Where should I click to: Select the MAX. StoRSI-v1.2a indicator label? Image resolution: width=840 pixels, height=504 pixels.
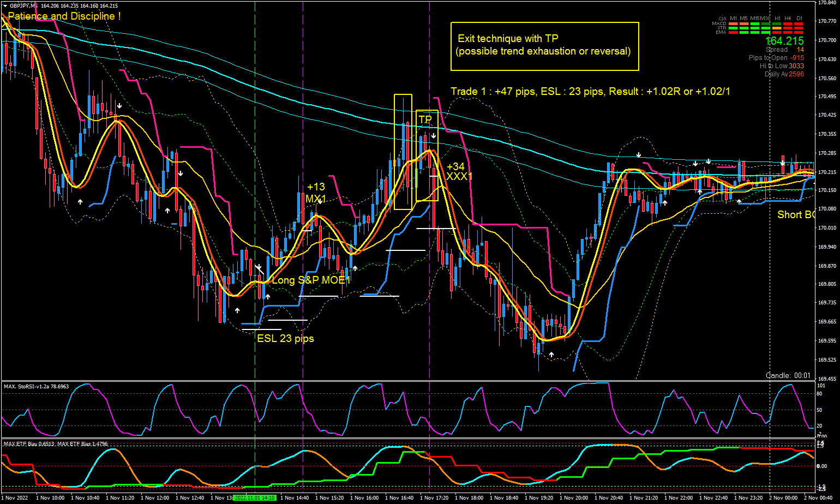(x=37, y=387)
